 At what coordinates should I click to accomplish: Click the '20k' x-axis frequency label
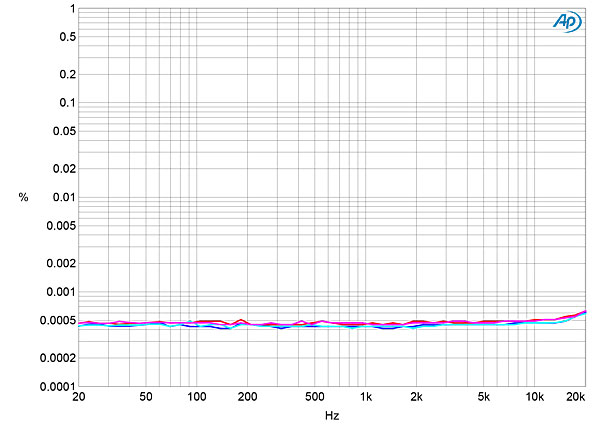576,397
